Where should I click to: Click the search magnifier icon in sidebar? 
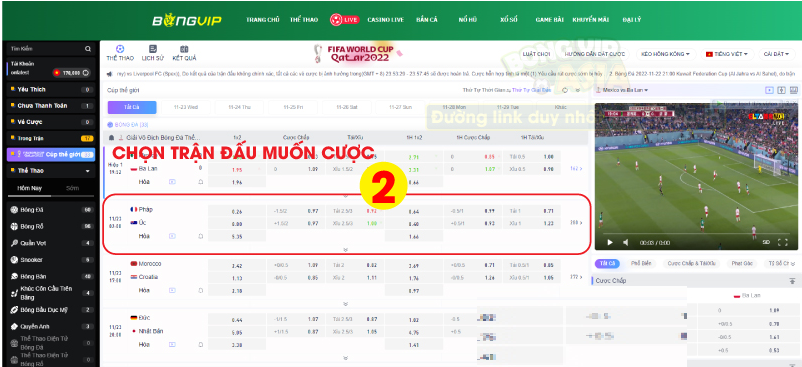pyautogui.click(x=88, y=49)
